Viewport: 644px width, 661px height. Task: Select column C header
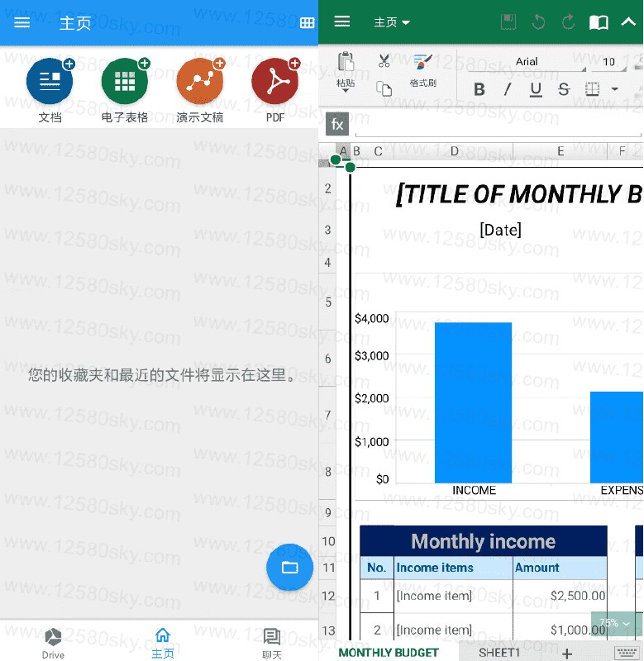point(379,151)
